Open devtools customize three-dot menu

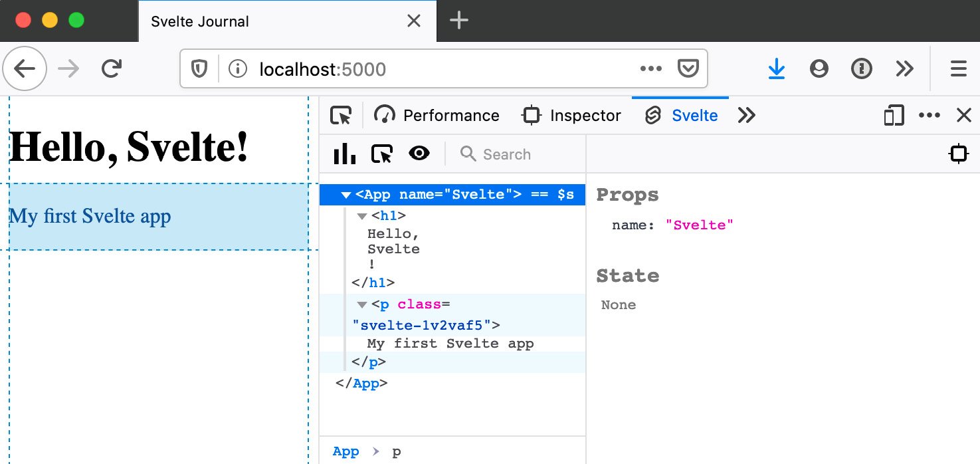pos(930,116)
